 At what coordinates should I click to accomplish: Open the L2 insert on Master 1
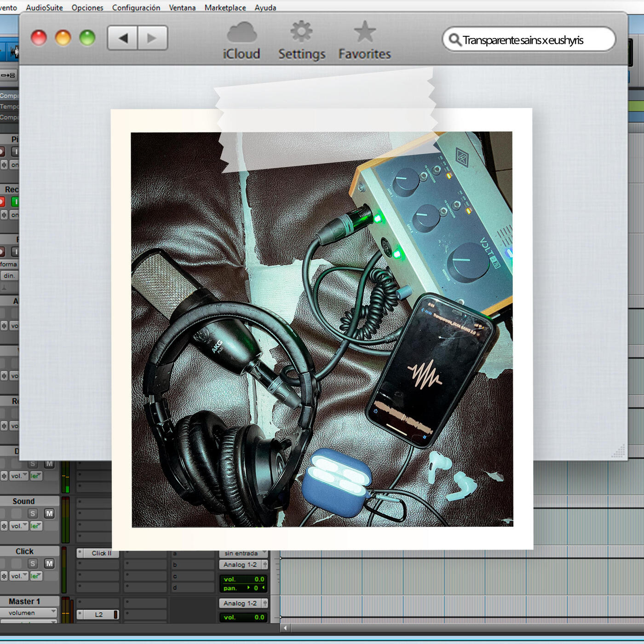tap(99, 615)
